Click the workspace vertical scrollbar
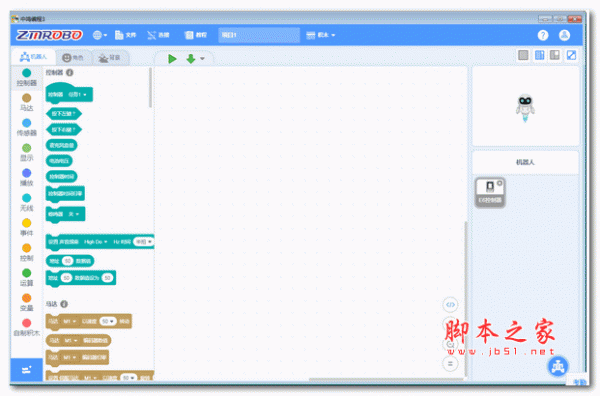 point(466,298)
